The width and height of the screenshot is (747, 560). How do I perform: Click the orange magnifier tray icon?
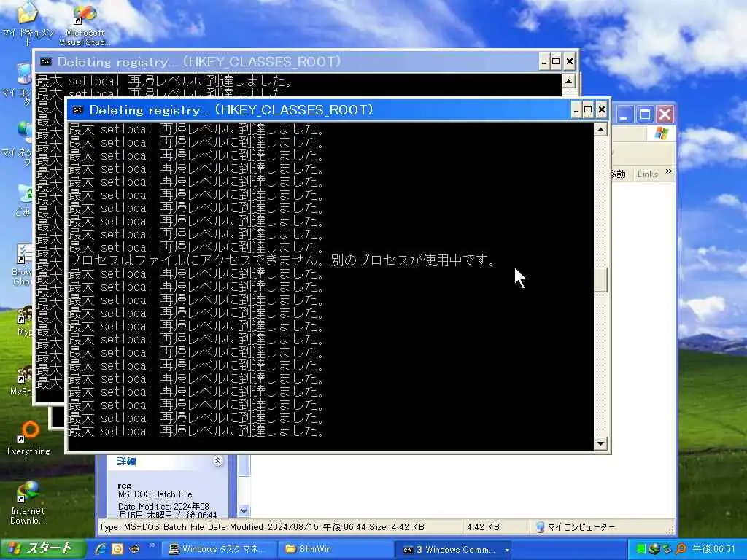[681, 549]
